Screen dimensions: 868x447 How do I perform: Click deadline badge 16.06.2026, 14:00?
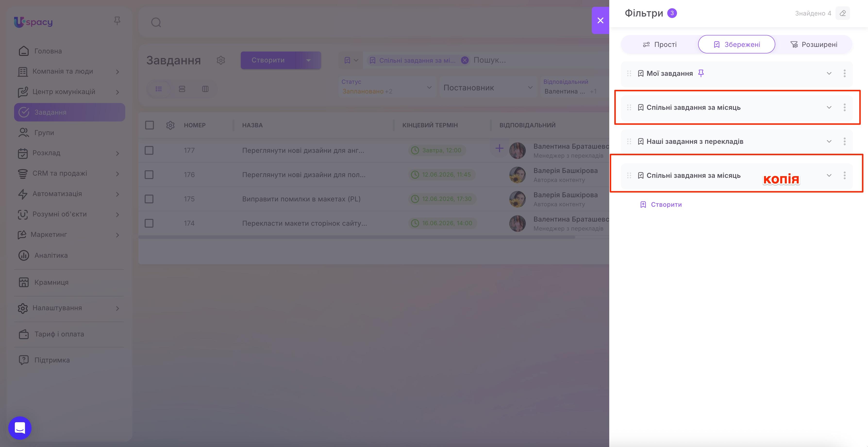pos(442,223)
